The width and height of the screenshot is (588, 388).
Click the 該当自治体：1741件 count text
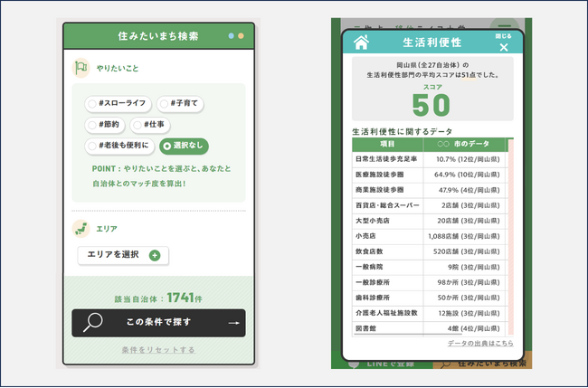158,298
